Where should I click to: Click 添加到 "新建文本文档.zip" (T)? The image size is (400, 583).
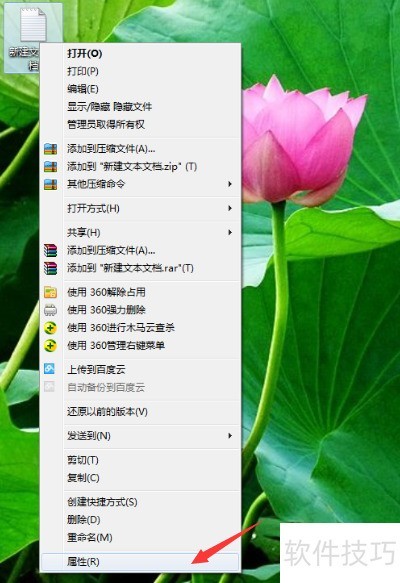pos(140,167)
